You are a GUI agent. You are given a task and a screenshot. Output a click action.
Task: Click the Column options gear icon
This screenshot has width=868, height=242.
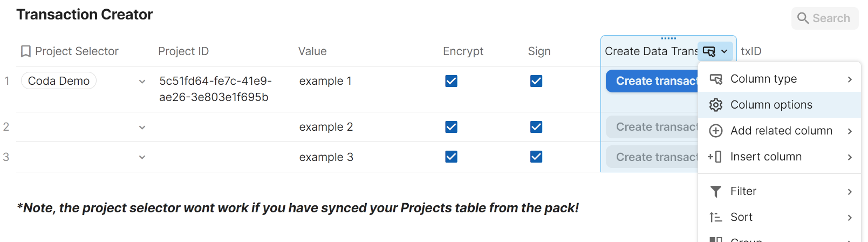(x=716, y=105)
